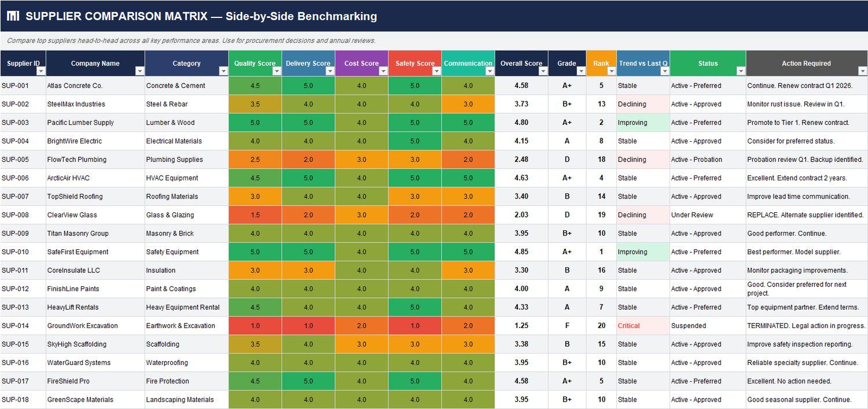Click the FlowTech Plumbing company cell
Screen dimensions: 868x409
coord(95,160)
